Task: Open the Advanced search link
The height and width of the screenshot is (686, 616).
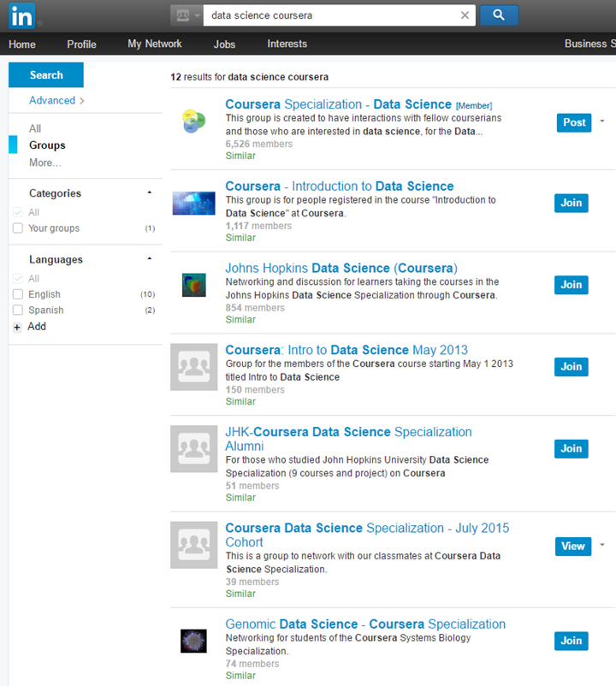Action: coord(56,100)
